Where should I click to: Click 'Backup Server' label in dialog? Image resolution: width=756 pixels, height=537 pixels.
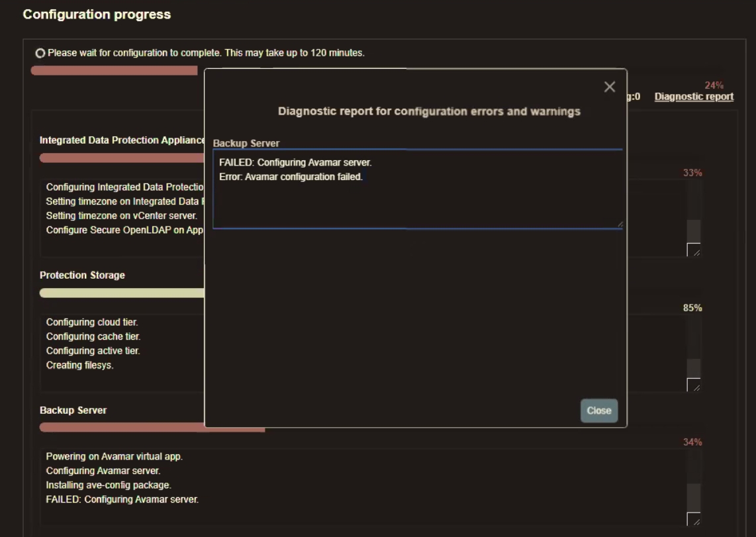coord(246,143)
